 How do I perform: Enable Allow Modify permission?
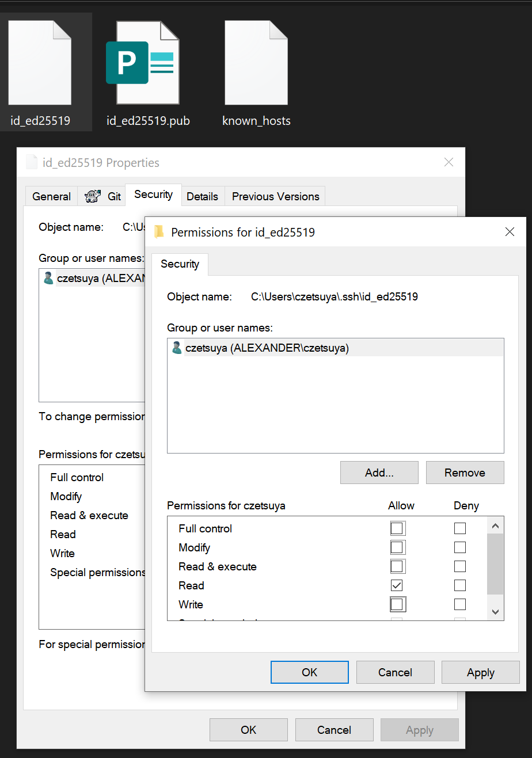(x=397, y=547)
